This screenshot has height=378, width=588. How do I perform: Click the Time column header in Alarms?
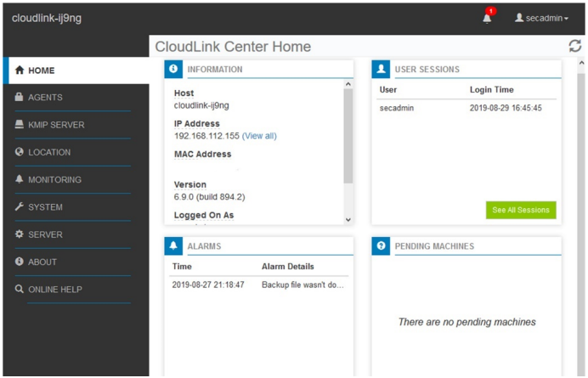[182, 266]
